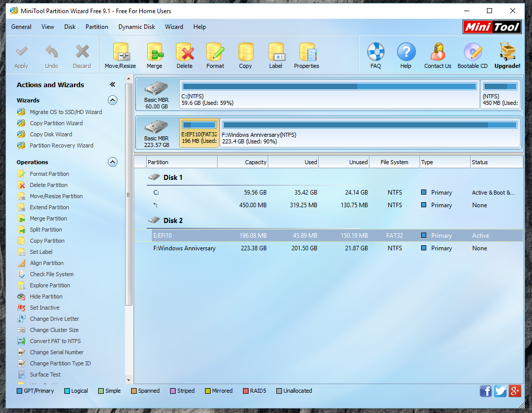
Task: Open the View menu
Action: [x=48, y=27]
